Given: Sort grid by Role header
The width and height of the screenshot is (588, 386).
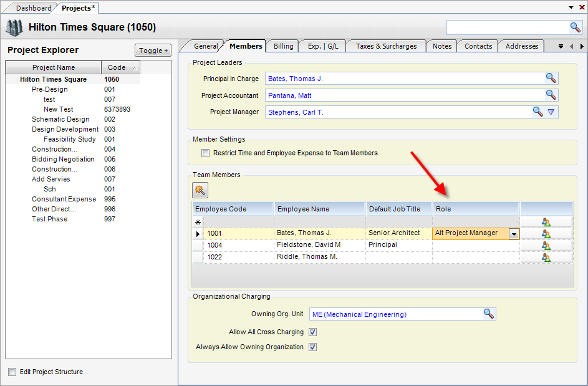Looking at the screenshot, I should pos(476,209).
